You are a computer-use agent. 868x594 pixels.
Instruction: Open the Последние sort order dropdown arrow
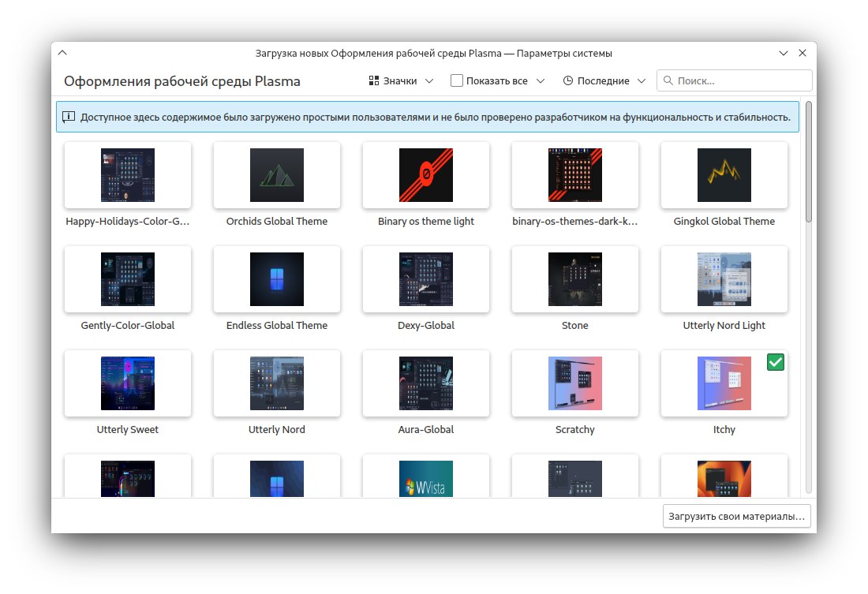642,80
